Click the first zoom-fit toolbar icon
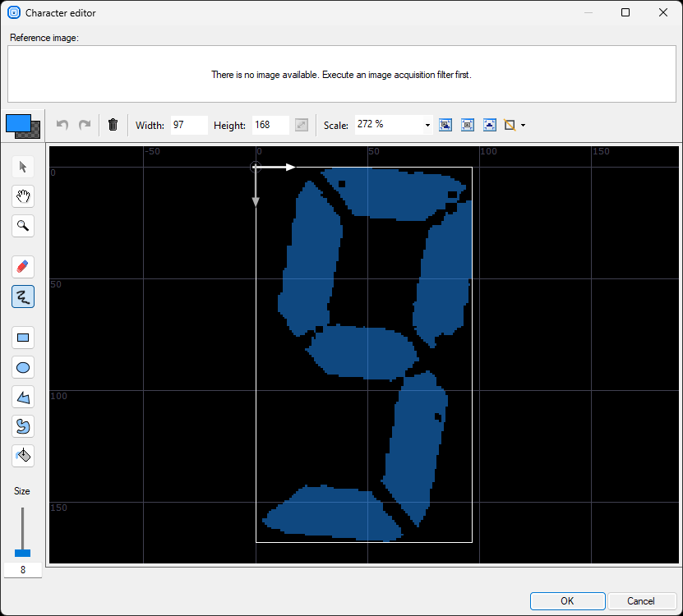 pyautogui.click(x=445, y=125)
